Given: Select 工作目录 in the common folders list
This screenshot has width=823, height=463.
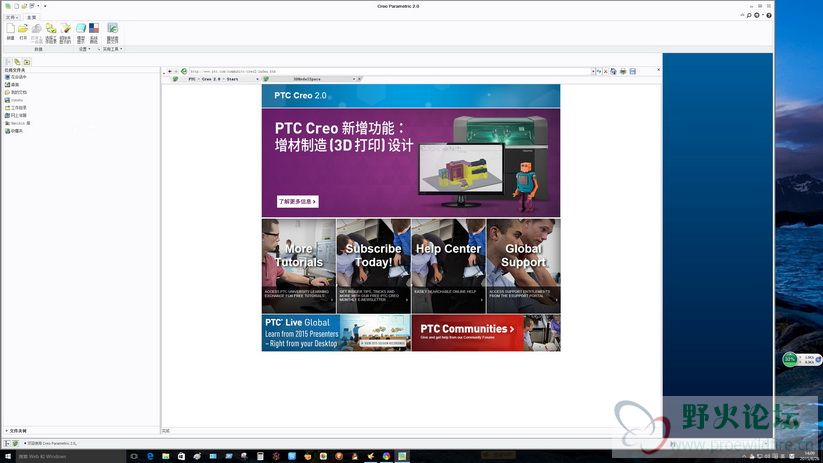Looking at the screenshot, I should coord(16,108).
